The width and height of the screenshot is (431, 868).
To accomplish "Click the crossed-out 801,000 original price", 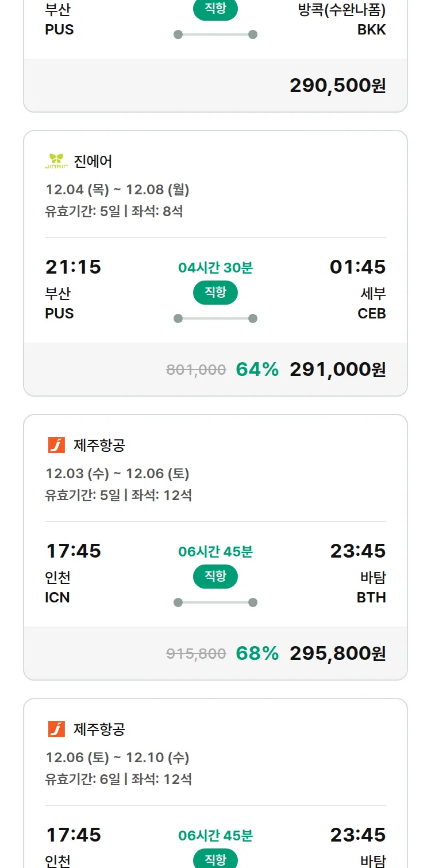I will pyautogui.click(x=196, y=370).
